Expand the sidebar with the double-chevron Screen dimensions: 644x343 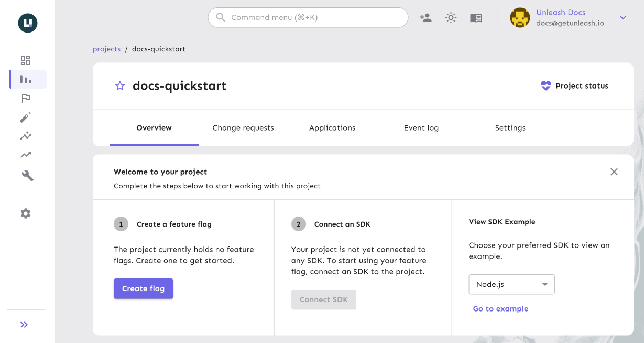[24, 325]
